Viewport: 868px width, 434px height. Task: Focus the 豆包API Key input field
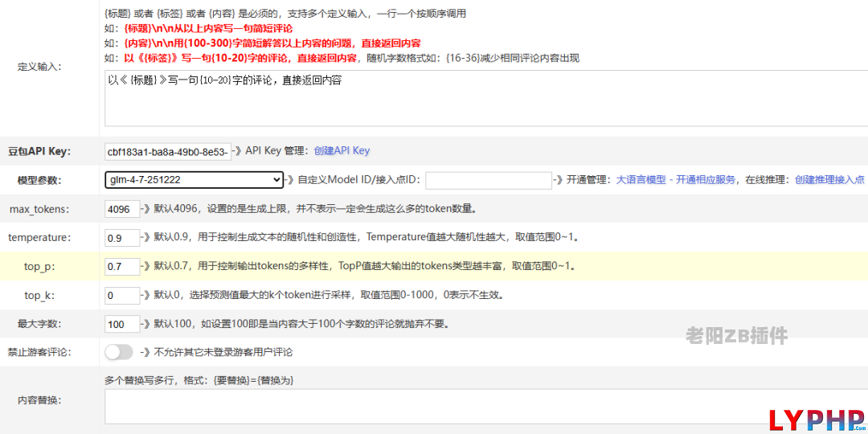coord(168,151)
